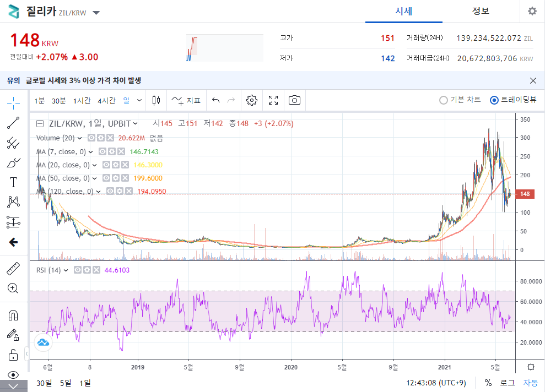
Task: Select the XABCD pattern tool
Action: click(x=13, y=202)
